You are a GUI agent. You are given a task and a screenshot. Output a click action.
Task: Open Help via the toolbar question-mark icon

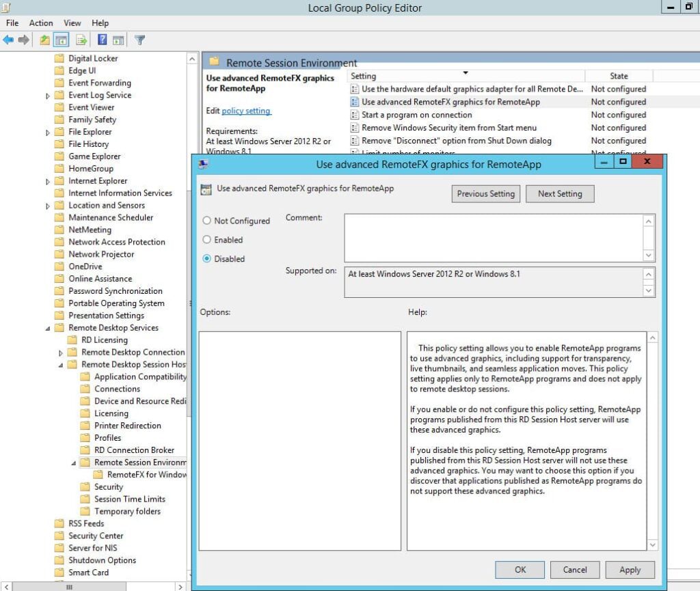(x=103, y=40)
